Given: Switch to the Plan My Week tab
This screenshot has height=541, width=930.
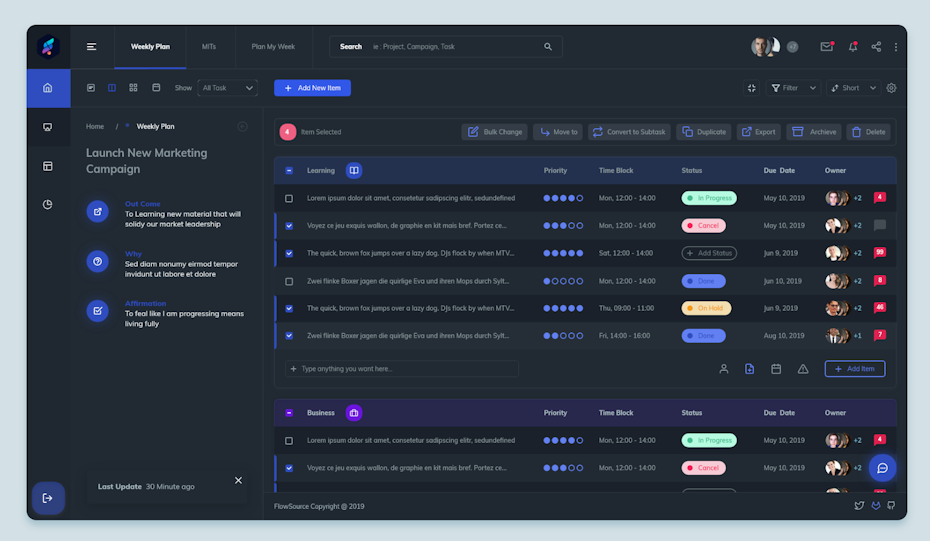Looking at the screenshot, I should click(x=273, y=47).
